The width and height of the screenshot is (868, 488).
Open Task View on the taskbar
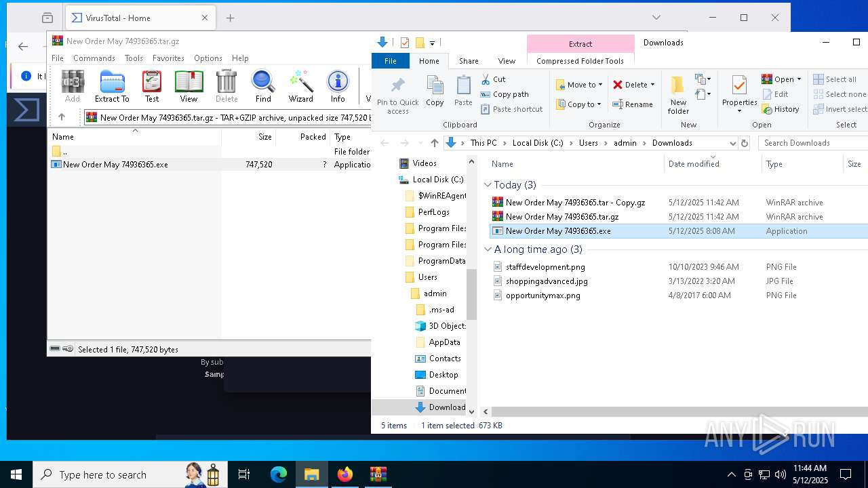[x=244, y=474]
